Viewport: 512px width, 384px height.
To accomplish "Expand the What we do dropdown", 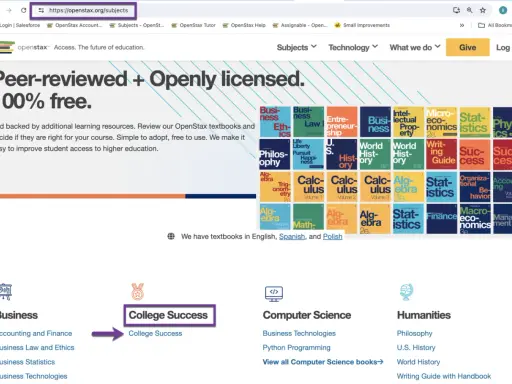I will [415, 47].
